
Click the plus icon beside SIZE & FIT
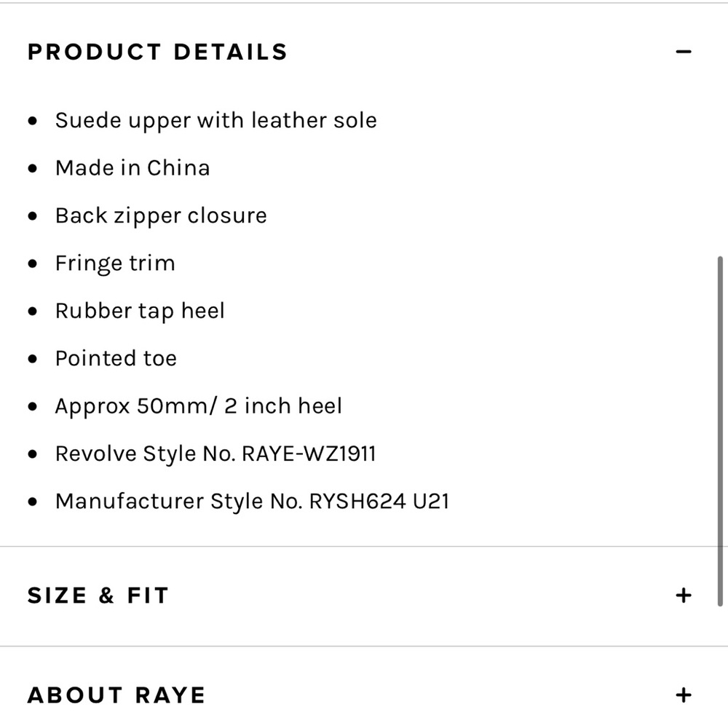(683, 595)
